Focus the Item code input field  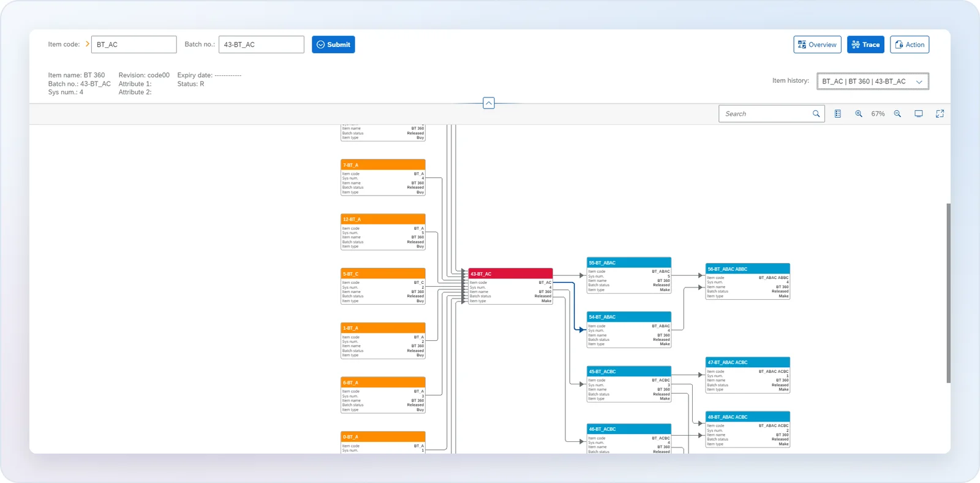coord(134,45)
